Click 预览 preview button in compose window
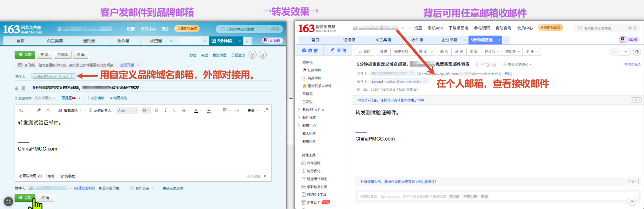The height and width of the screenshot is (209, 644). (44, 55)
